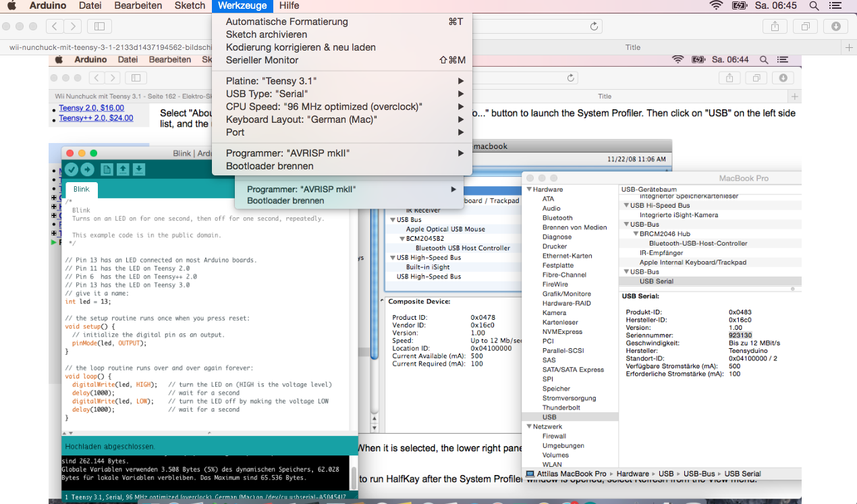Collapse Hardware section in MacBook Pro sidebar
This screenshot has width=857, height=504.
528,190
